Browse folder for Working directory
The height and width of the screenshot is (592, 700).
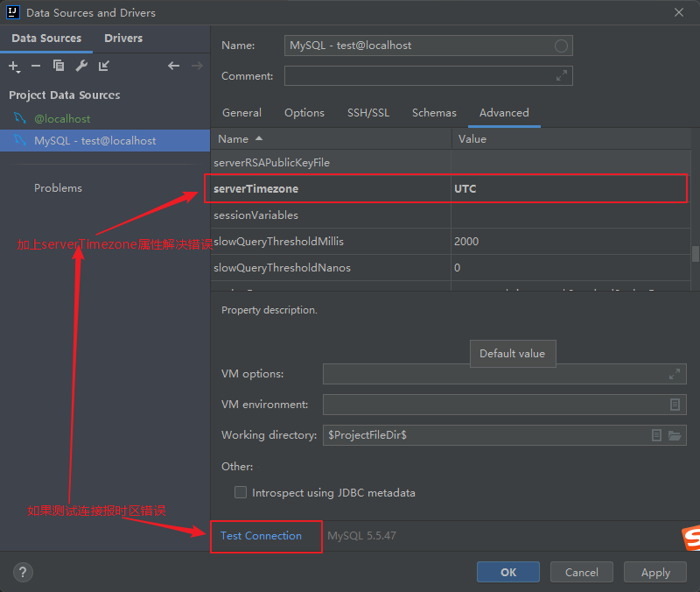pos(675,435)
